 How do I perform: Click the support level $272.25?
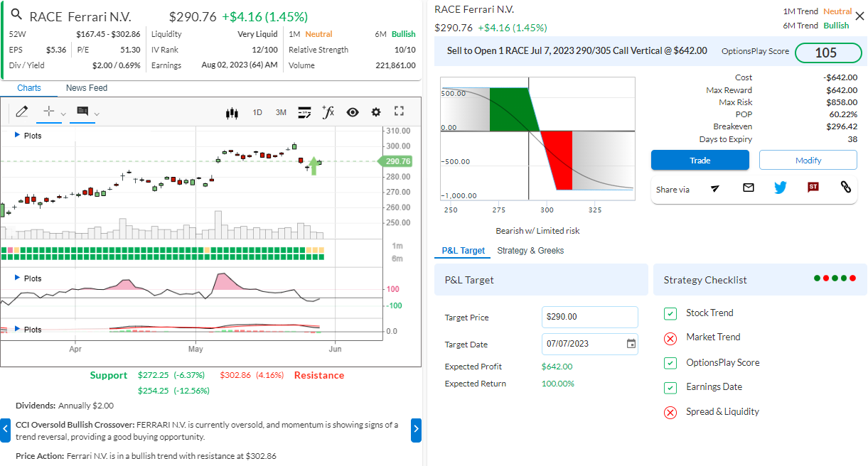pyautogui.click(x=153, y=375)
